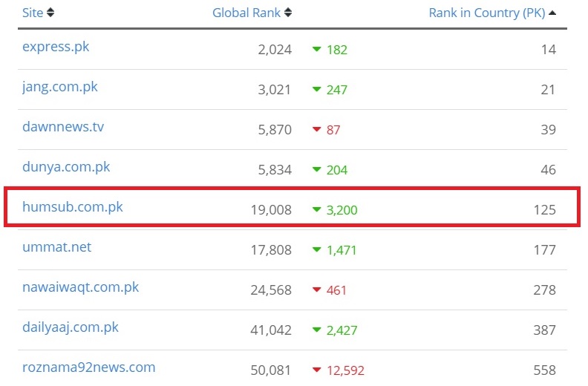Open the jang.com.pk link
Viewport: 588px width, 386px height.
coord(60,87)
